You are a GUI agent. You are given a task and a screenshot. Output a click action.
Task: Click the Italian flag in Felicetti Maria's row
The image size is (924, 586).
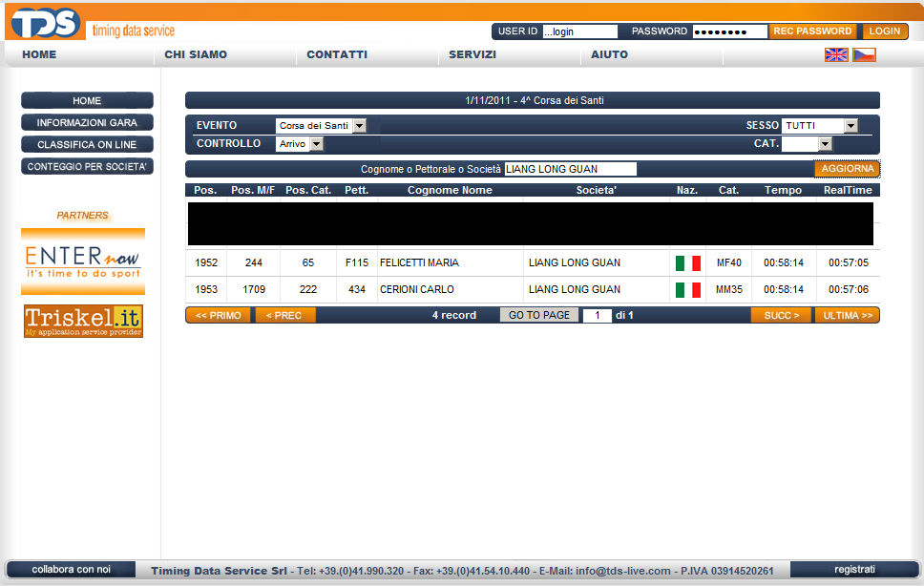(x=687, y=263)
